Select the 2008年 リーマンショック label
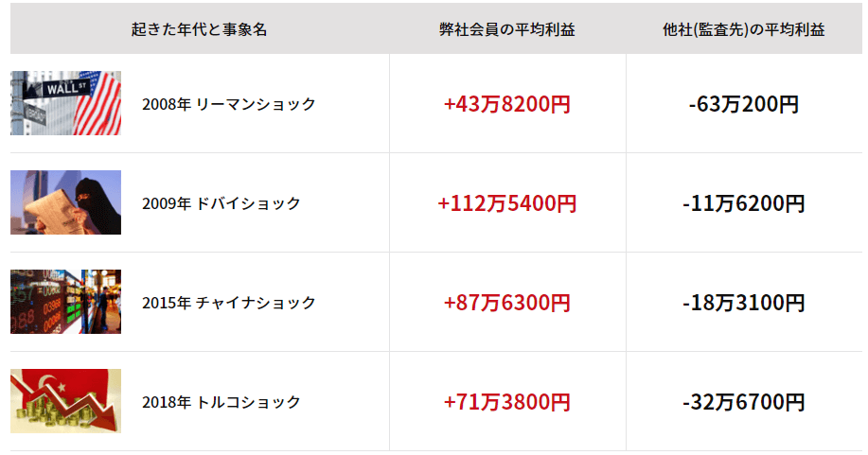 pyautogui.click(x=229, y=104)
